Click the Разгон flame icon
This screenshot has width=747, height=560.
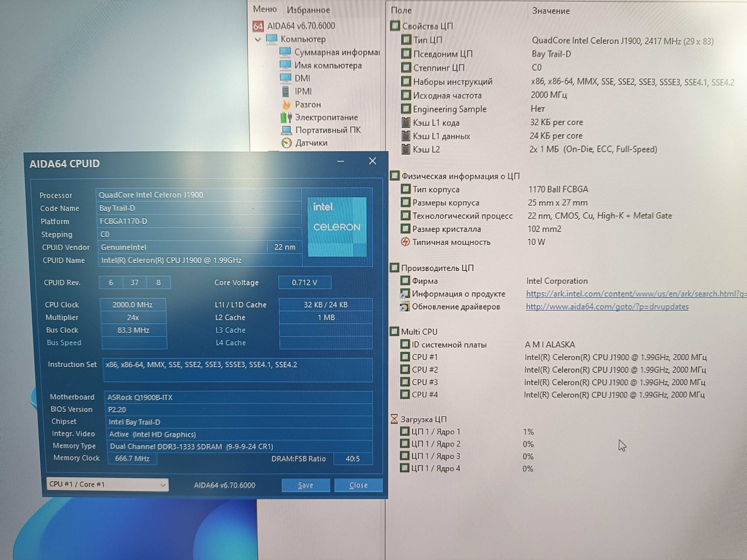tap(286, 104)
